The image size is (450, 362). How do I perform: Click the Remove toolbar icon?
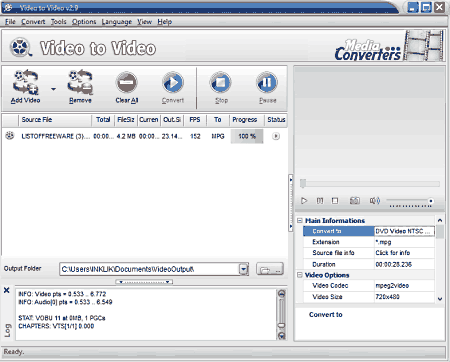coord(80,82)
